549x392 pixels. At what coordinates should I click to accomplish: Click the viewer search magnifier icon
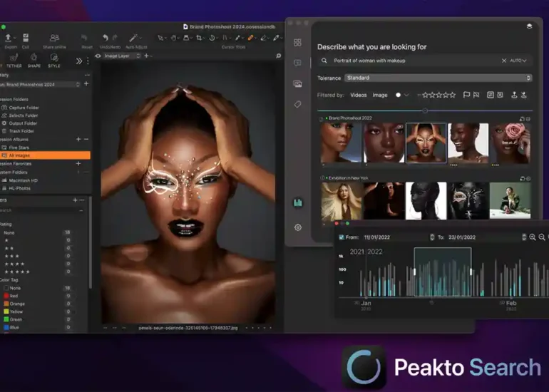click(x=278, y=56)
